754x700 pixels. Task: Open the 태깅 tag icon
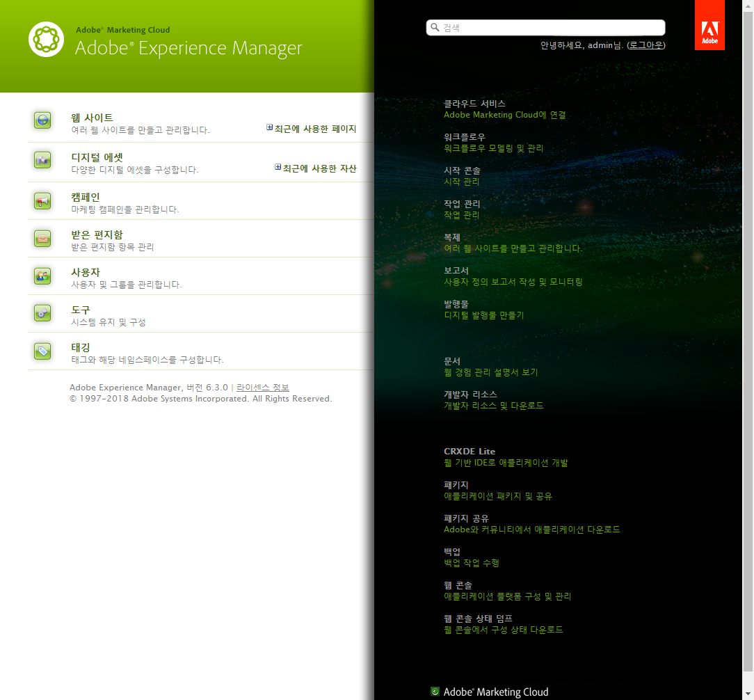42,351
